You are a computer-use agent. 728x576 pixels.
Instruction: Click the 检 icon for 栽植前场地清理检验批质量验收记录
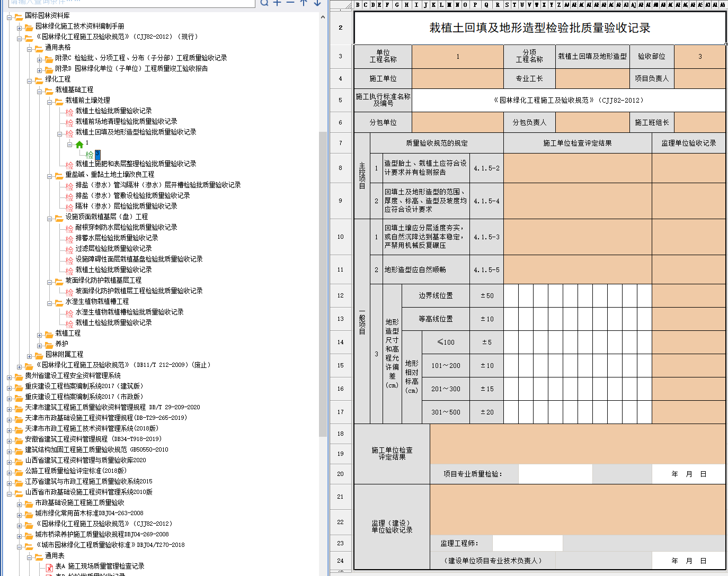coord(69,122)
